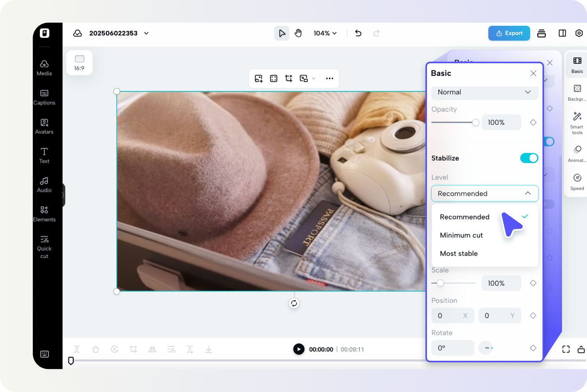Open the Normal blend mode dropdown
The image size is (587, 392).
[x=484, y=93]
